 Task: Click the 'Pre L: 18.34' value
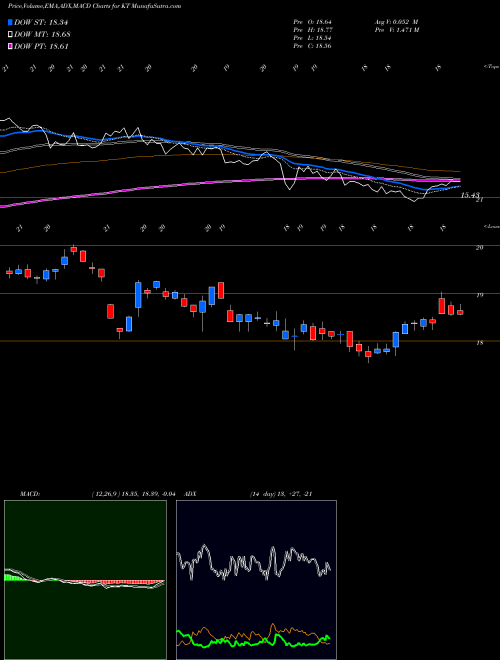pyautogui.click(x=312, y=38)
